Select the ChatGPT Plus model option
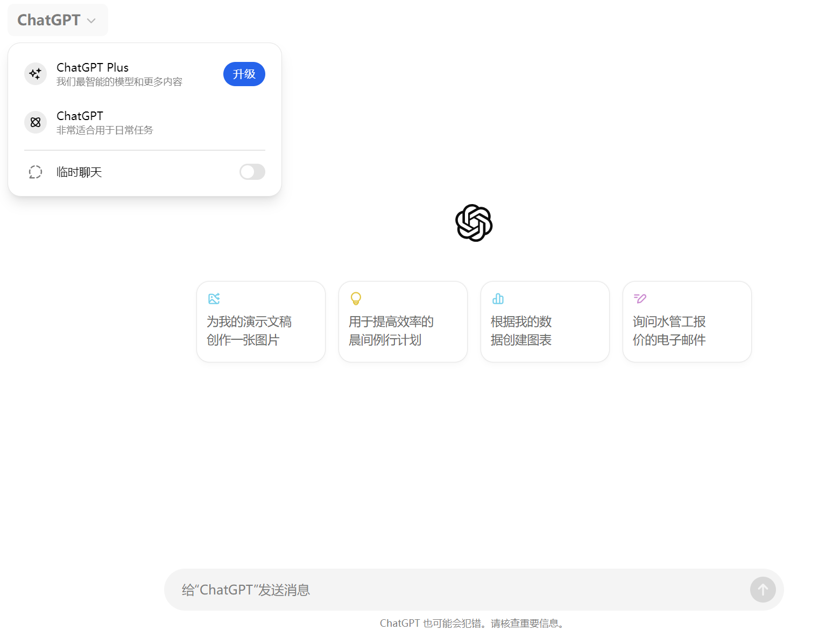This screenshot has width=840, height=630. pos(145,74)
